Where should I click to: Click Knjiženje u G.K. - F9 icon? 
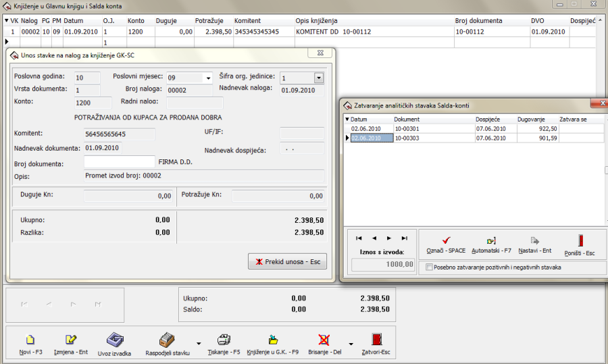273,340
